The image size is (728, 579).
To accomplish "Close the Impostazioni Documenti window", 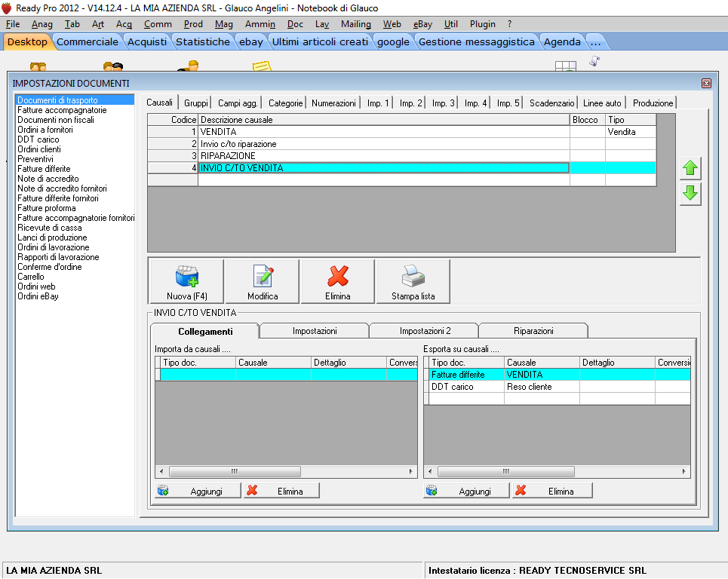I will (x=706, y=83).
